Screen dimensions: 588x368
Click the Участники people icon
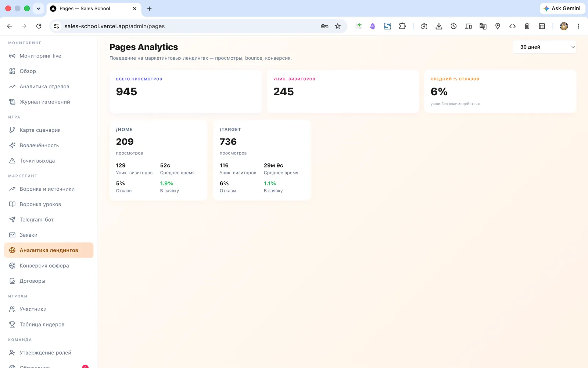12,309
